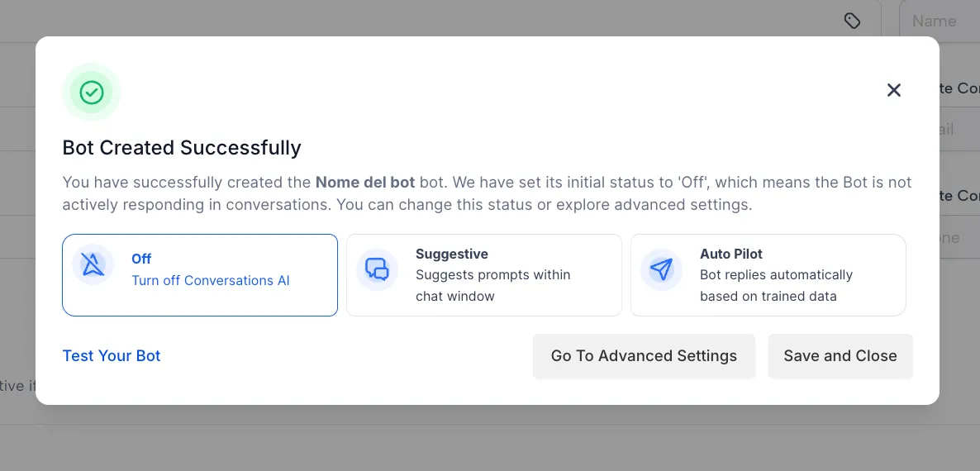Go To Advanced Settings button
Image resolution: width=980 pixels, height=471 pixels.
pyautogui.click(x=644, y=356)
